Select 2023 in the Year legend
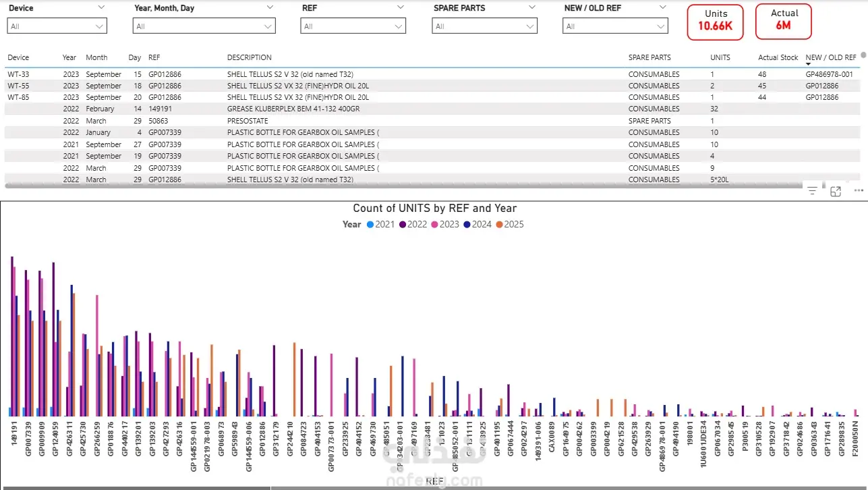 click(445, 224)
